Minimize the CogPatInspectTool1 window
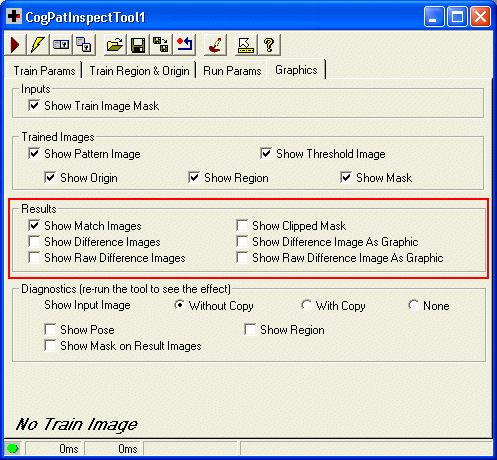497x460 pixels. [434, 17]
